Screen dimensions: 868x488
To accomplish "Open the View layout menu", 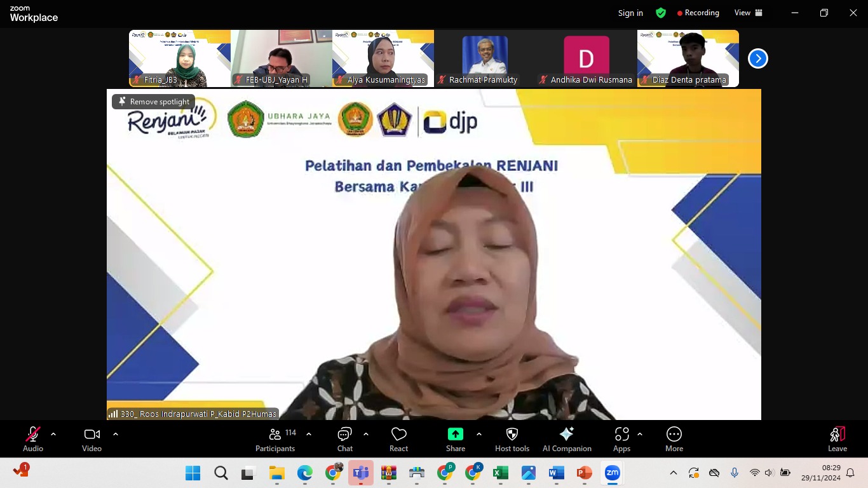I will click(x=748, y=13).
